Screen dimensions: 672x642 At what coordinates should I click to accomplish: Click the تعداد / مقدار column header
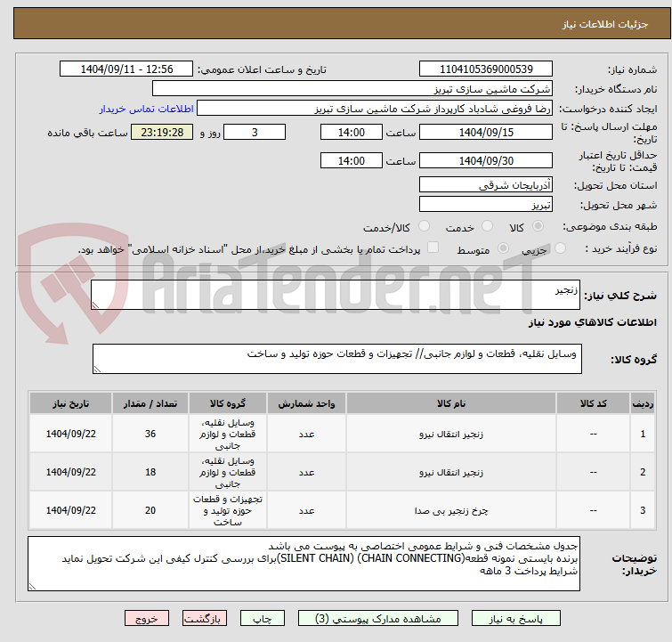tap(150, 403)
